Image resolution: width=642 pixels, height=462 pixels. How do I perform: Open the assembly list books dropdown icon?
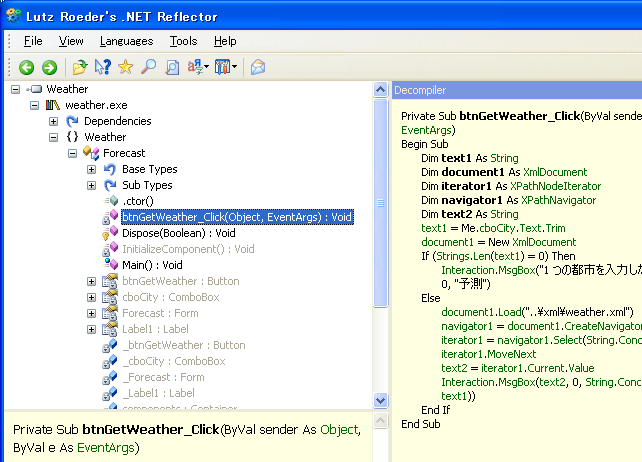tap(226, 67)
